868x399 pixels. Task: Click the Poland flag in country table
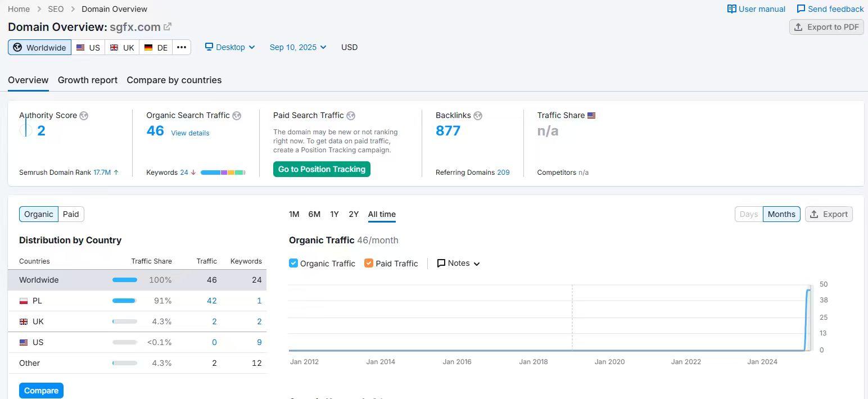pos(24,301)
